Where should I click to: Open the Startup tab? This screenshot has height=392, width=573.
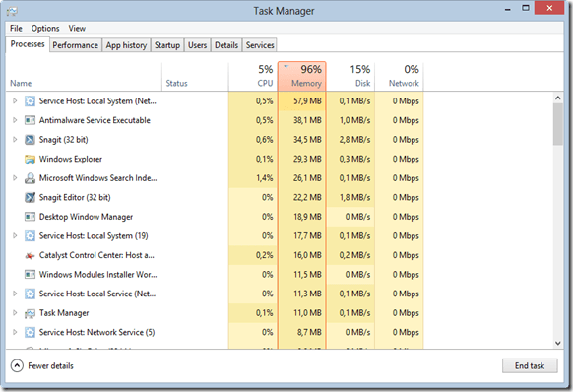[167, 45]
